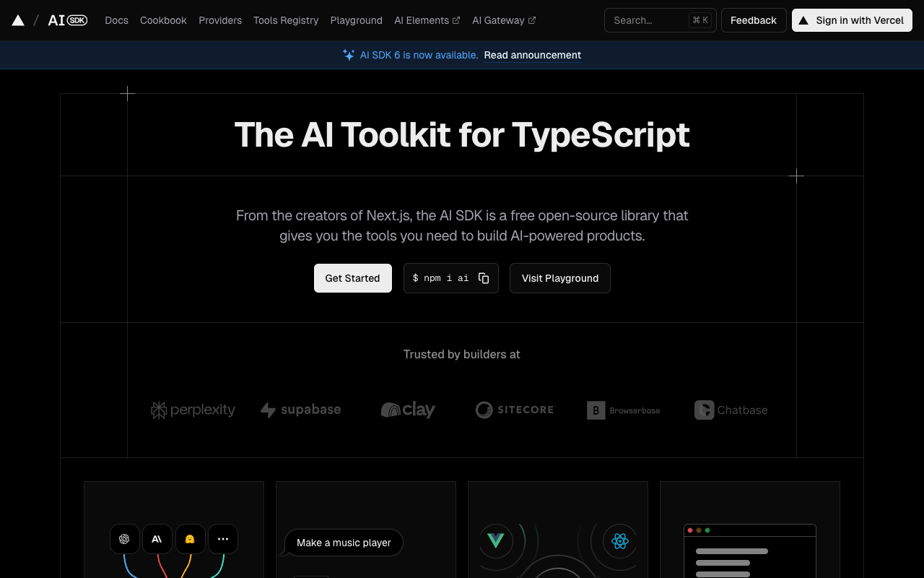Sign in with Vercel
Screen dimensions: 924x578
pos(852,20)
